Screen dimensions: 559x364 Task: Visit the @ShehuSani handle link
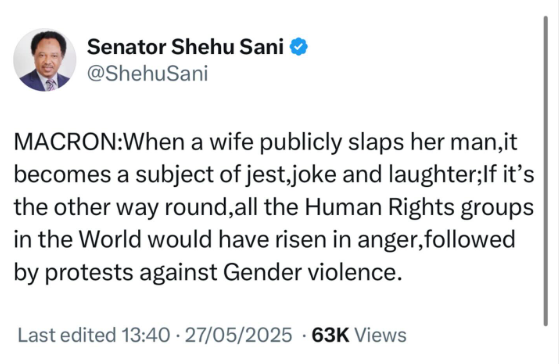point(147,74)
